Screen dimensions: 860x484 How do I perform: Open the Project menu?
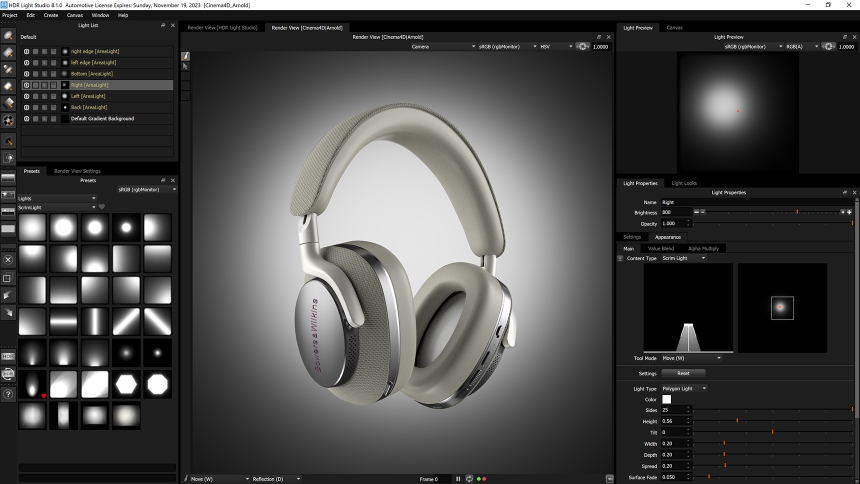tap(9, 15)
